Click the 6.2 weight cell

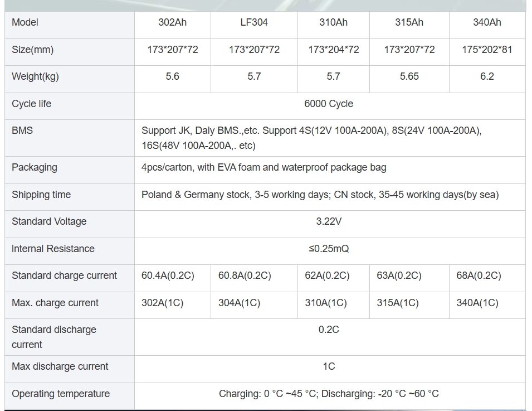point(487,76)
